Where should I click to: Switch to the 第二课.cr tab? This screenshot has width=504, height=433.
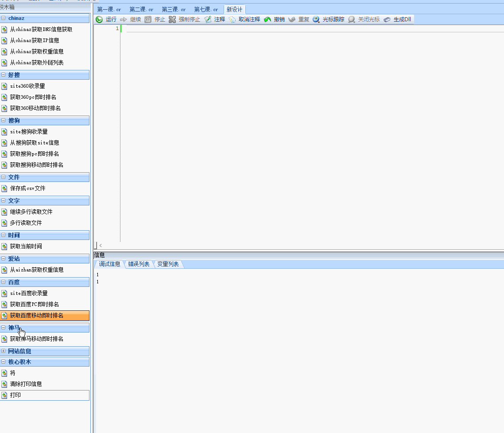(141, 9)
